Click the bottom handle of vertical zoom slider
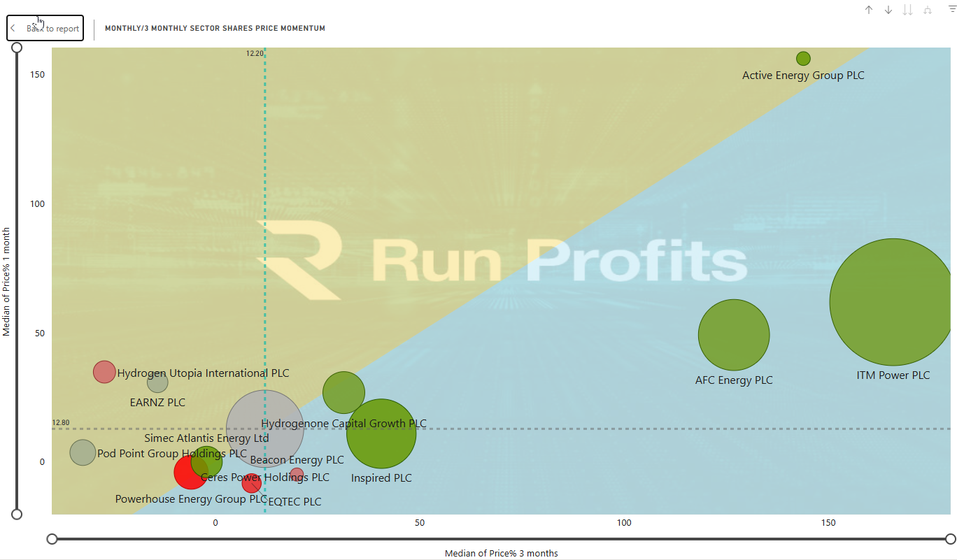 (x=17, y=514)
